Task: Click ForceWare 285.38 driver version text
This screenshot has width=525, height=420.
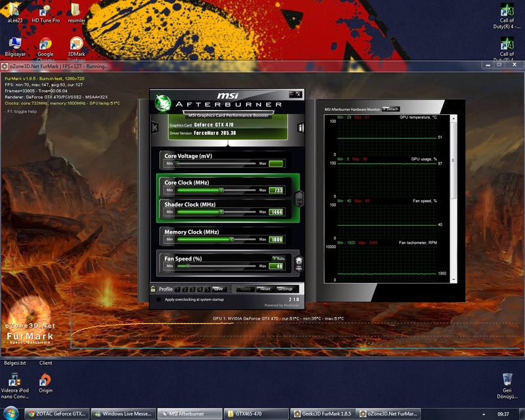Action: 215,133
